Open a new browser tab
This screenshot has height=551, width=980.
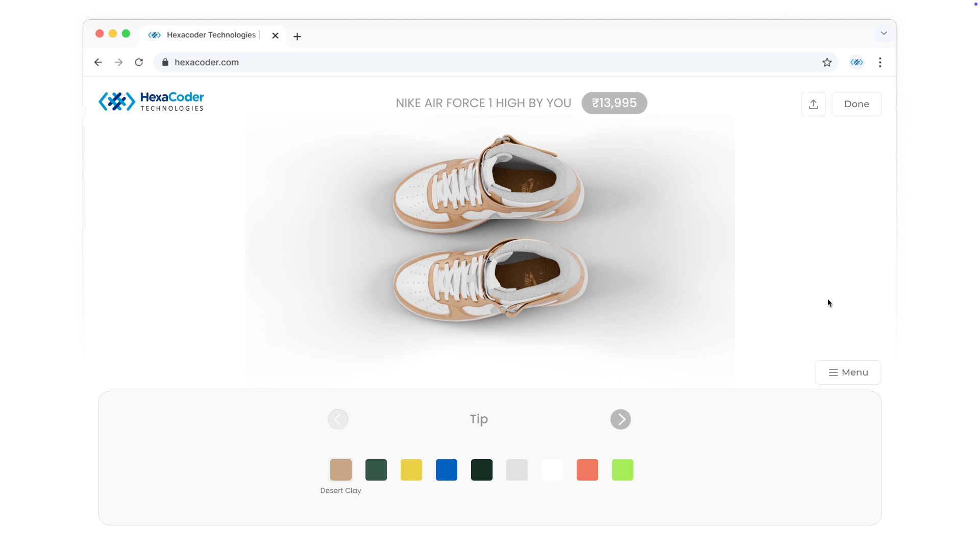297,36
